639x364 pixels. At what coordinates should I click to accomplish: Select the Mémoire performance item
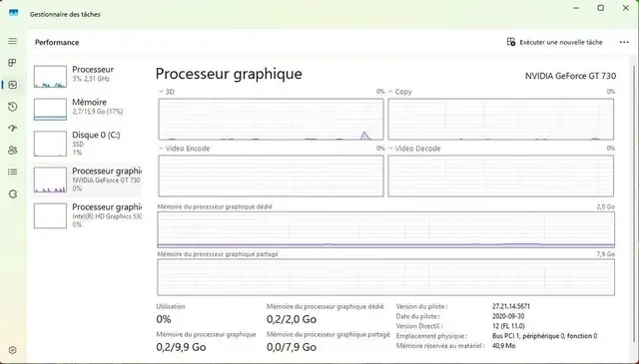coord(87,109)
